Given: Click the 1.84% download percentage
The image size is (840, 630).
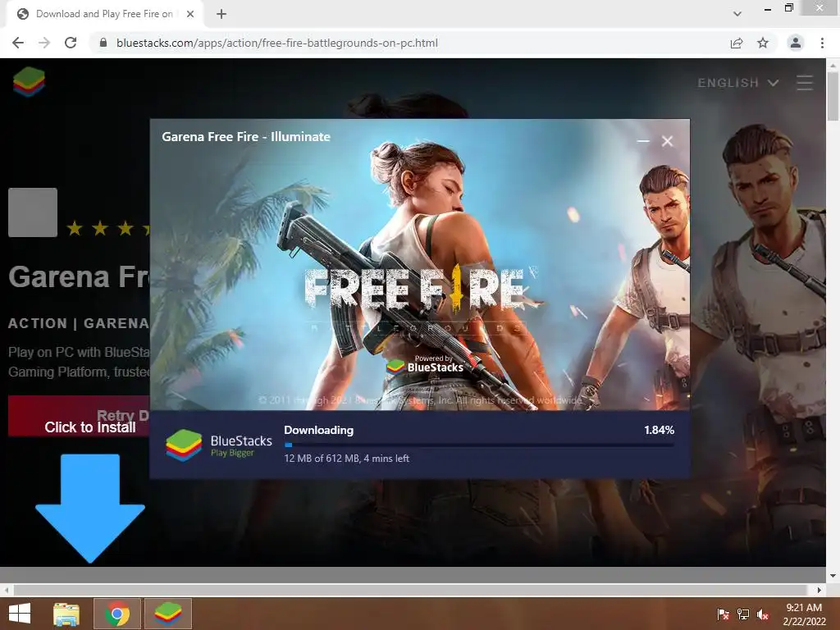Looking at the screenshot, I should click(659, 430).
